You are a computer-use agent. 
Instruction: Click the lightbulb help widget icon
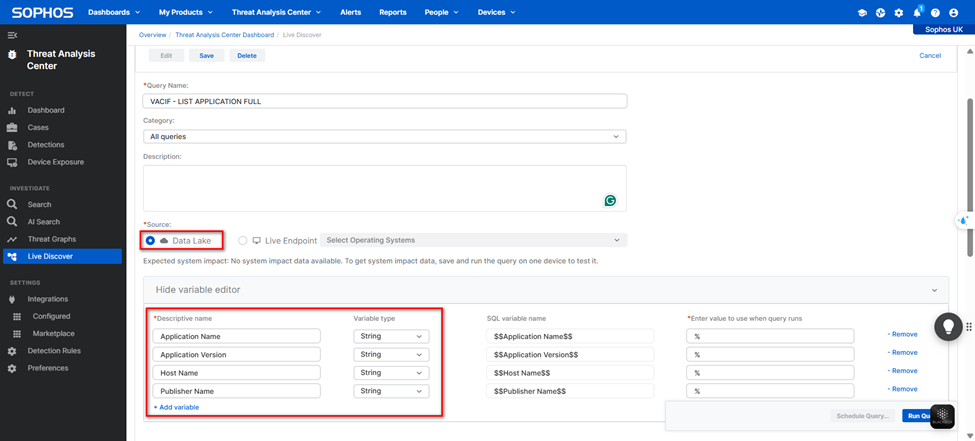(x=948, y=327)
